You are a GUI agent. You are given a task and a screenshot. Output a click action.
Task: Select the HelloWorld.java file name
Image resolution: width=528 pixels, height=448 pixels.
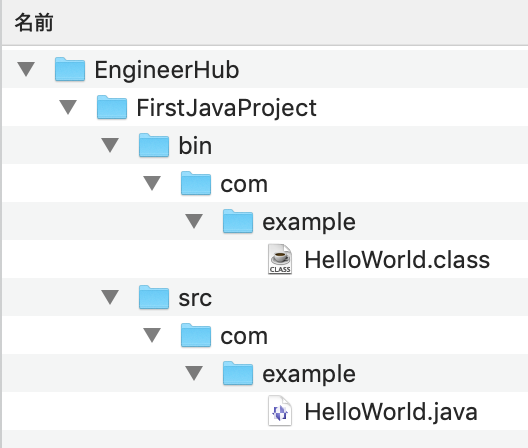(391, 413)
